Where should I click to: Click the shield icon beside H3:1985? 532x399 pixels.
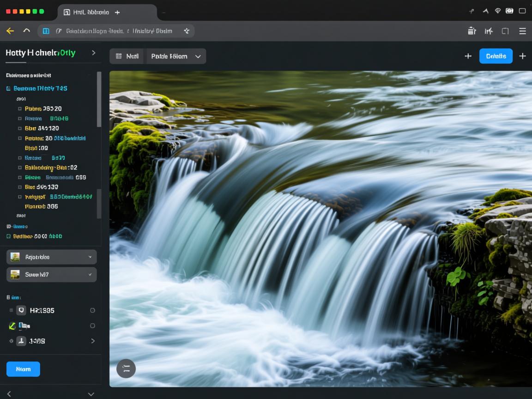coord(21,310)
